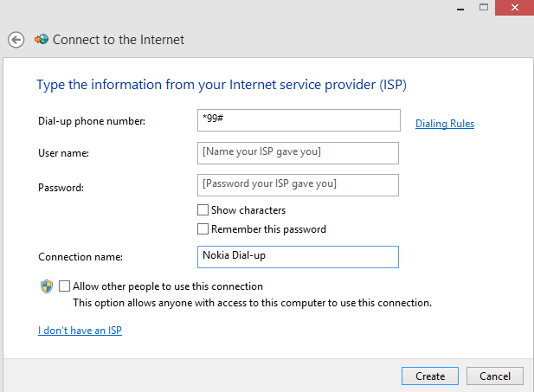Click the Connect to the Internet globe icon
534x392 pixels.
[42, 40]
